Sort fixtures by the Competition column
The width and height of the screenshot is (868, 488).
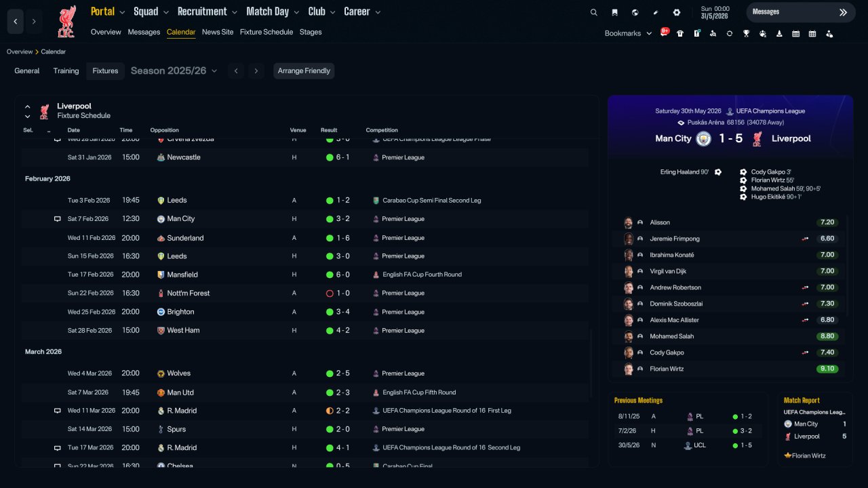coord(382,130)
